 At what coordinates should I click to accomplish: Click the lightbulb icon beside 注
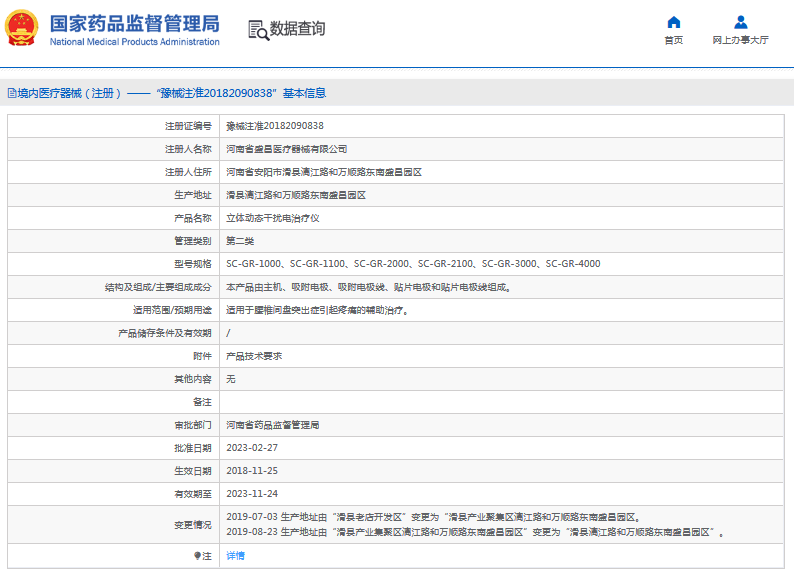[197, 556]
